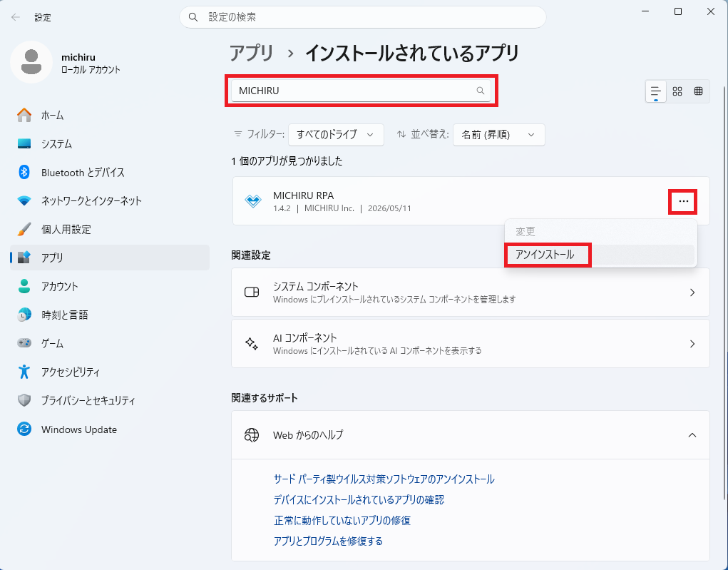This screenshot has height=570, width=728.
Task: Open the three-dot menu for MICHIRU RPA
Action: pos(683,202)
